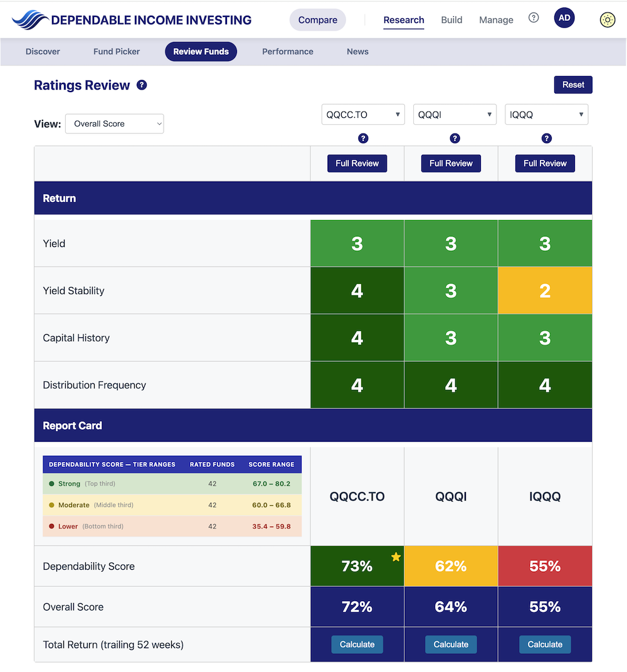
Task: Open the AD user avatar menu
Action: tap(564, 18)
